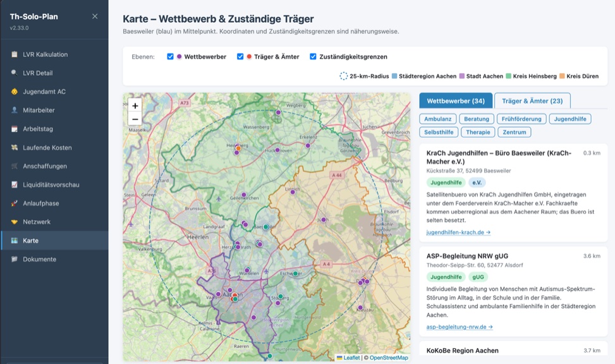Screen dimensions: 615x364
Task: Filter list by Zentrum
Action: tap(515, 132)
